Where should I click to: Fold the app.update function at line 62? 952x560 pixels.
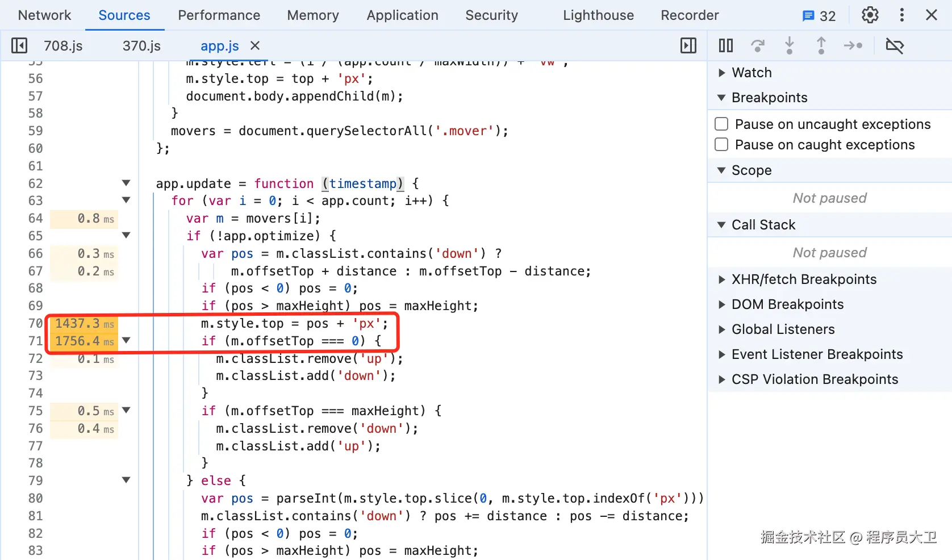pyautogui.click(x=126, y=183)
